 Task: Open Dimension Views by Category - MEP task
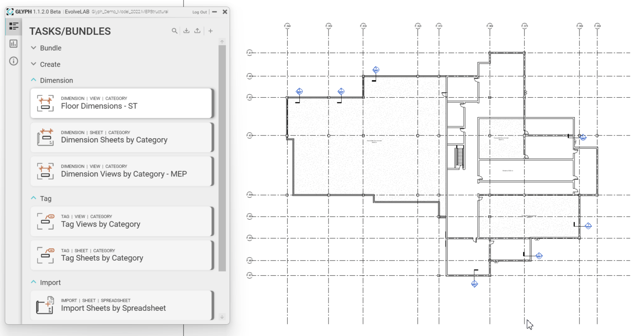click(122, 171)
